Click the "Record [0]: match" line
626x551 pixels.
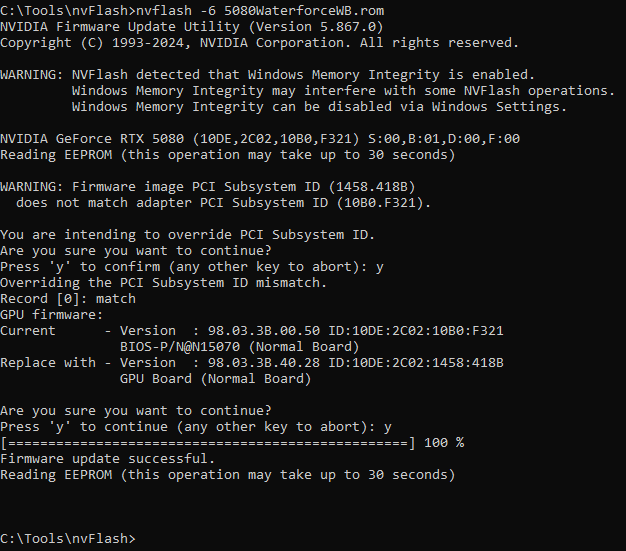pos(68,299)
